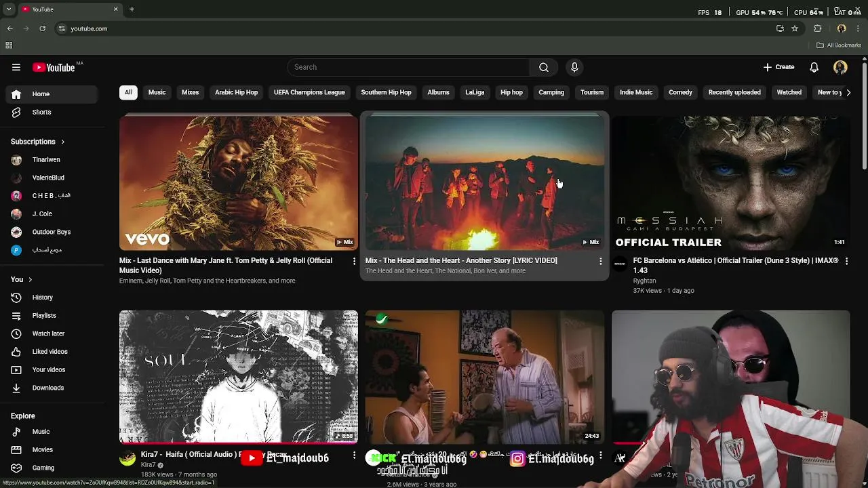View site information icon in address bar
This screenshot has width=868, height=488.
coord(62,28)
